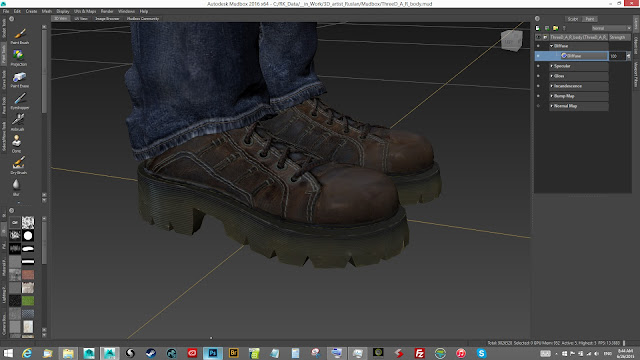Collapse the Diffuse channel group
640x360 pixels.
tap(551, 46)
